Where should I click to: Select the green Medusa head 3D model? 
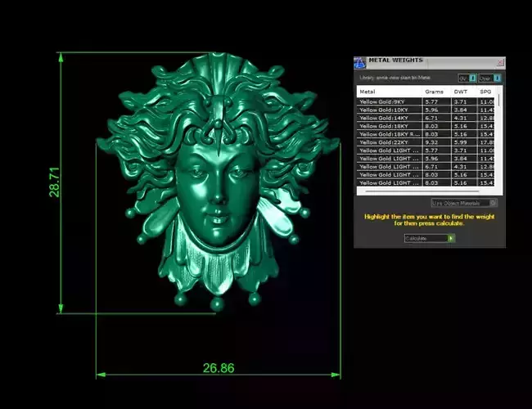(218, 183)
